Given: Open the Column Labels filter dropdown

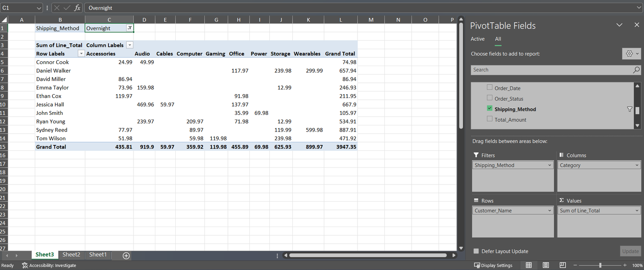Looking at the screenshot, I should point(130,45).
